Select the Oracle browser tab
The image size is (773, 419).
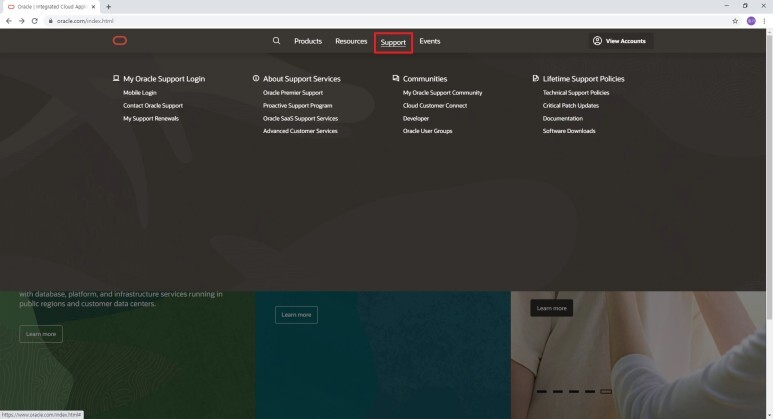(x=51, y=7)
